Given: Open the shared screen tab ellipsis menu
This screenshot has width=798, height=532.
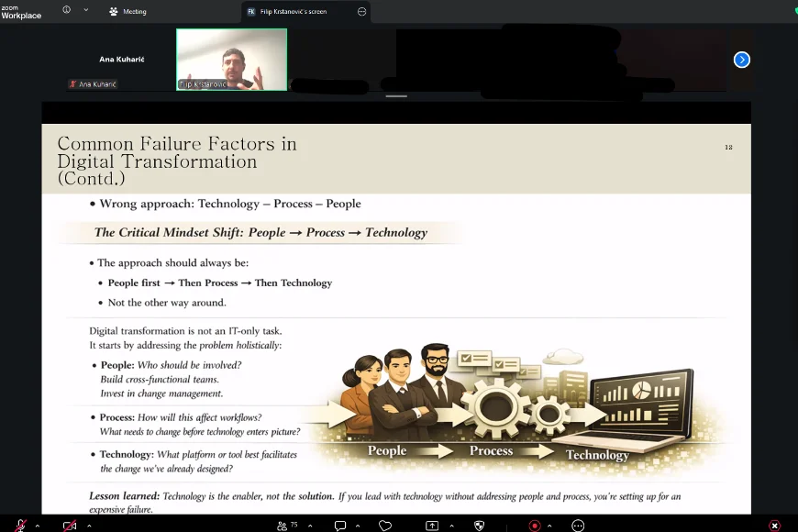Looking at the screenshot, I should 361,11.
